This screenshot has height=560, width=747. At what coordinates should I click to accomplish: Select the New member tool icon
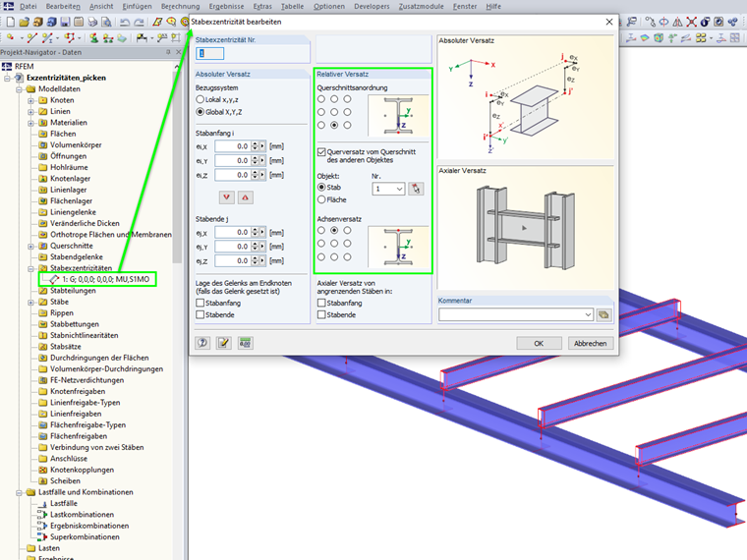47,37
